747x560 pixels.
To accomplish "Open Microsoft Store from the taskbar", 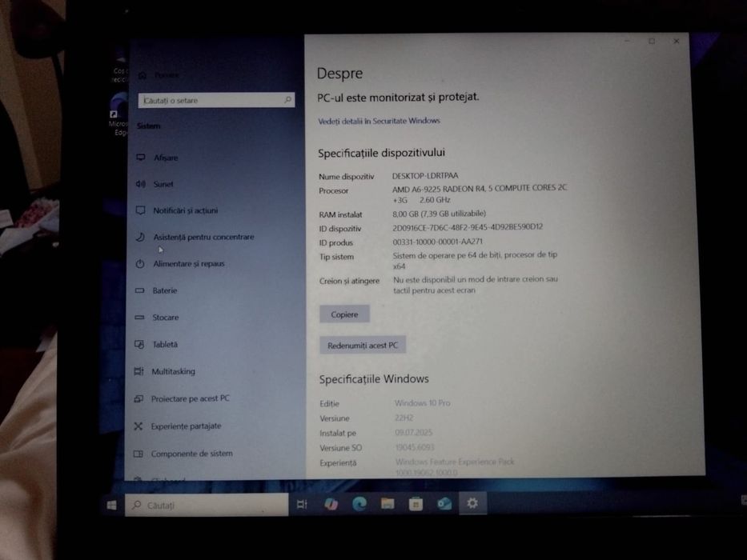I will click(416, 503).
